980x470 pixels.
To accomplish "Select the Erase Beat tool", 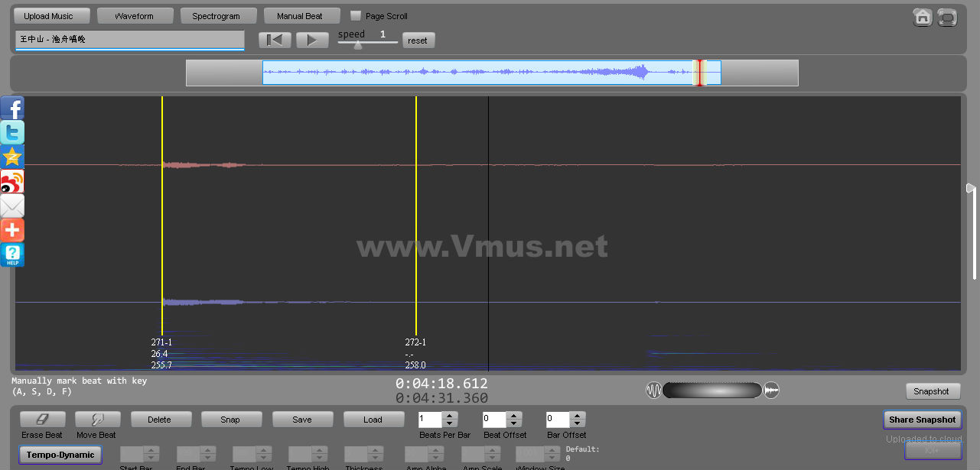I will [x=42, y=420].
